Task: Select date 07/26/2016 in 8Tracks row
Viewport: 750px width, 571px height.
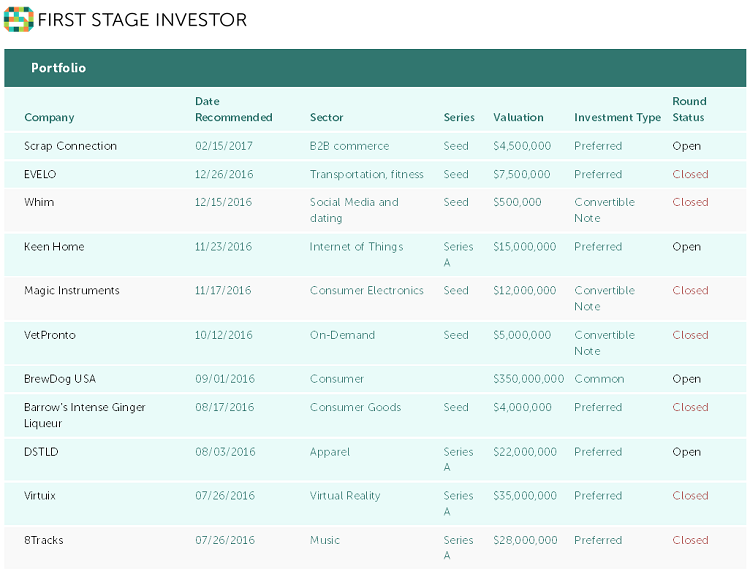Action: (x=225, y=540)
